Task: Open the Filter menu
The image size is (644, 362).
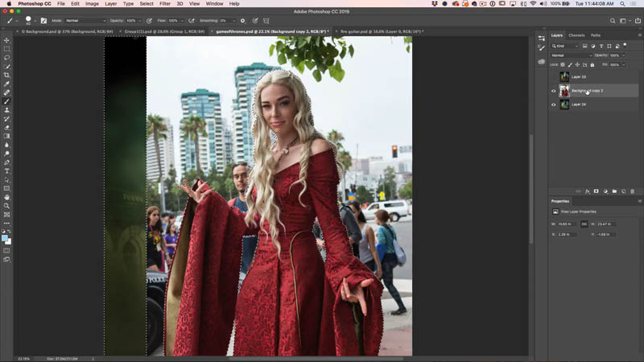Action: click(165, 4)
